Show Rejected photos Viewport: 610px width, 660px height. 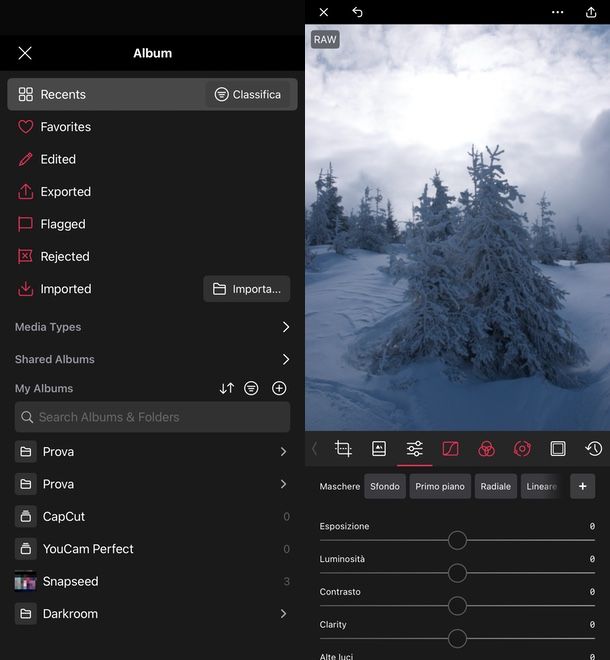[152, 256]
